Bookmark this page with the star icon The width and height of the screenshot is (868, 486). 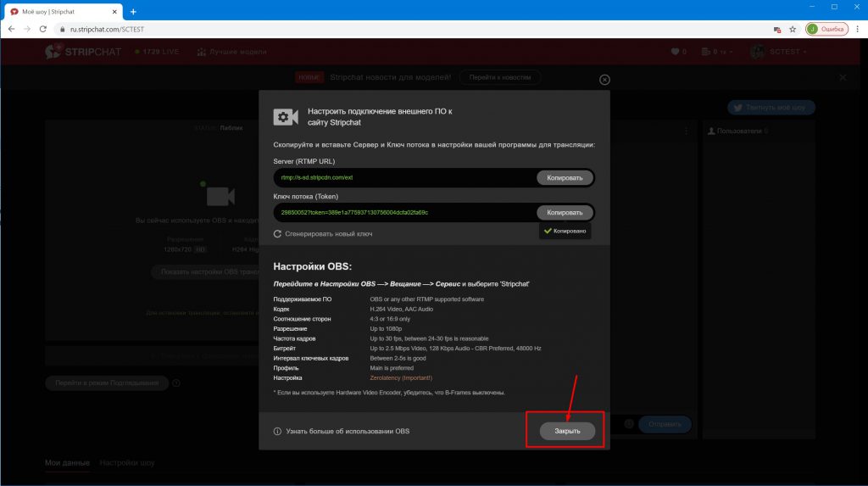[793, 30]
